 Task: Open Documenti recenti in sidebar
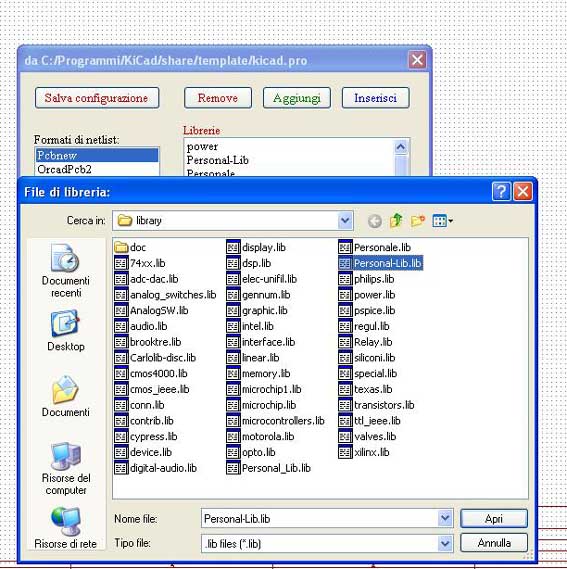66,270
